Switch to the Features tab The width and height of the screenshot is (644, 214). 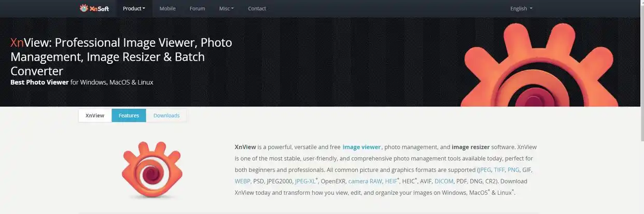click(x=129, y=115)
